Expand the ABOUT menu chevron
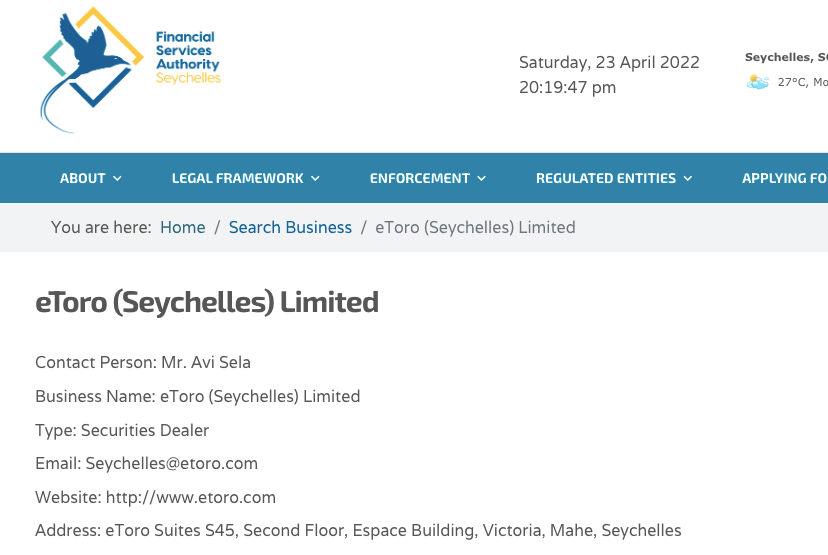The image size is (828, 555). coord(117,178)
